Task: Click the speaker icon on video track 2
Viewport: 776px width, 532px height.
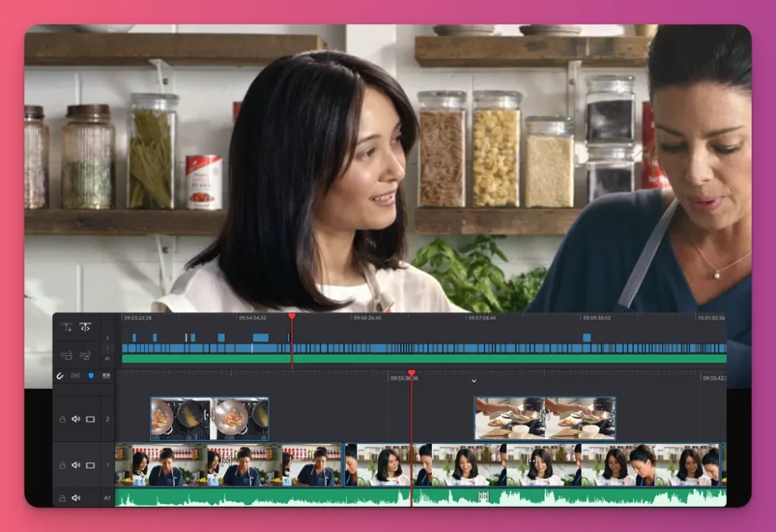Action: [77, 418]
